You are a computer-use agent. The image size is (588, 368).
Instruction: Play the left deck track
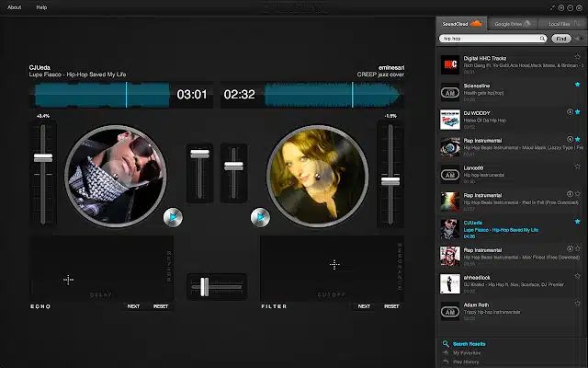coord(173,217)
